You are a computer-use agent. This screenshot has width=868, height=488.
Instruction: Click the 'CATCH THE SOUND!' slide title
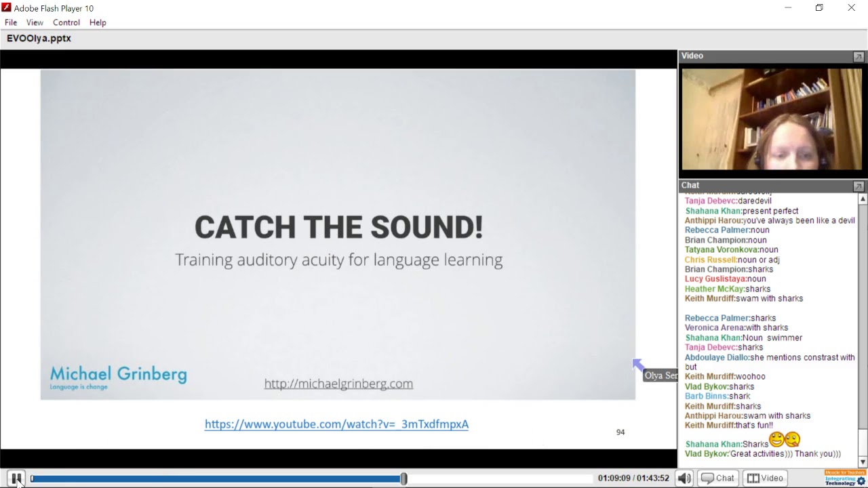click(x=338, y=227)
